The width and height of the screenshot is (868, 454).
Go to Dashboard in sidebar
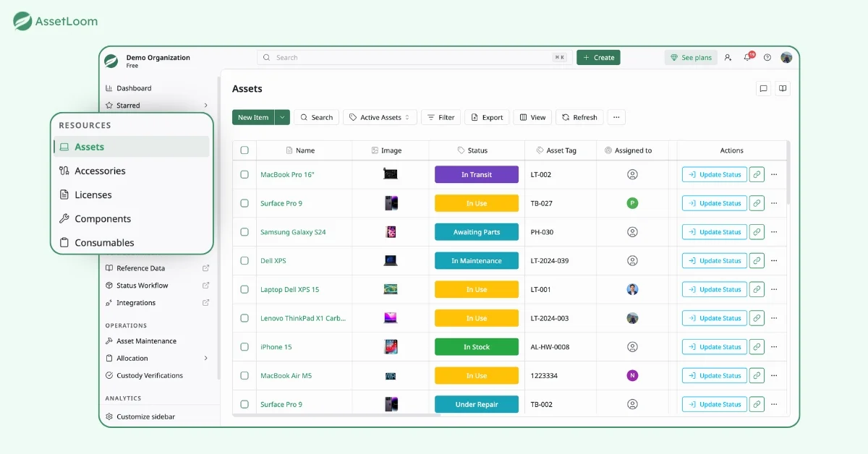coord(134,88)
